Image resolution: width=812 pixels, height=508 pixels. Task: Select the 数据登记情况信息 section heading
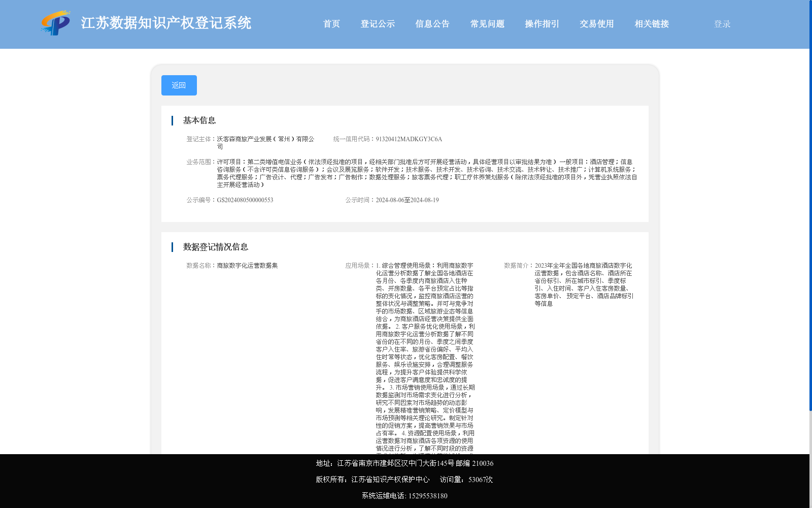216,247
